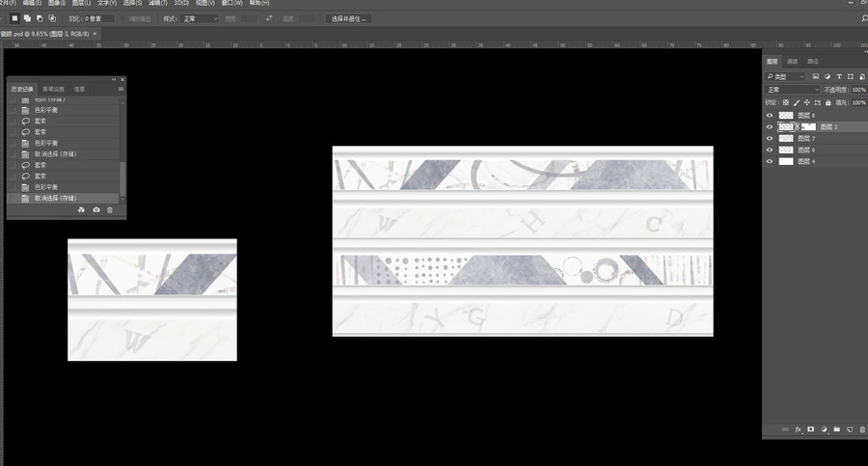Hide 图层 3 with its eye icon
This screenshot has height=466, width=868.
(x=770, y=127)
